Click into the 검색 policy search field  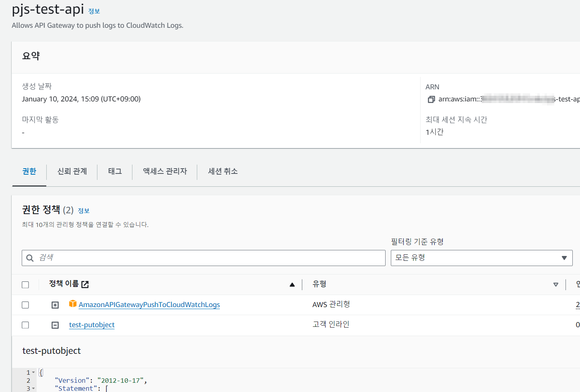[204, 258]
